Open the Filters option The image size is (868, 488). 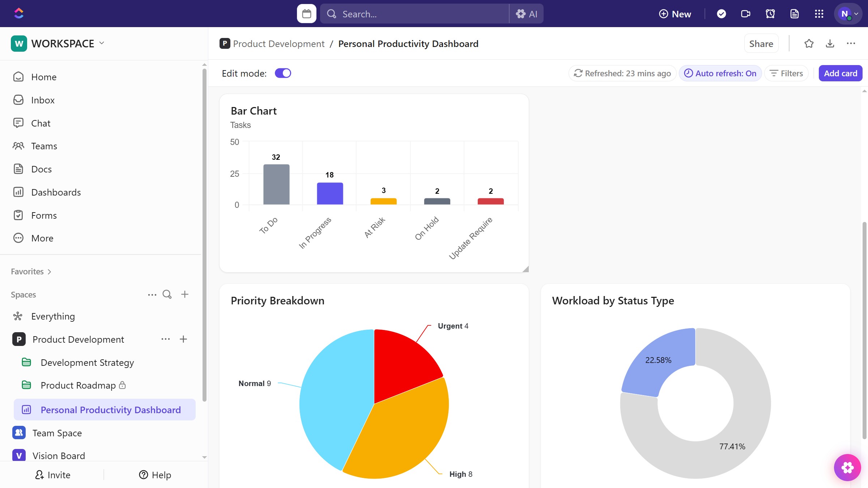[x=786, y=73]
